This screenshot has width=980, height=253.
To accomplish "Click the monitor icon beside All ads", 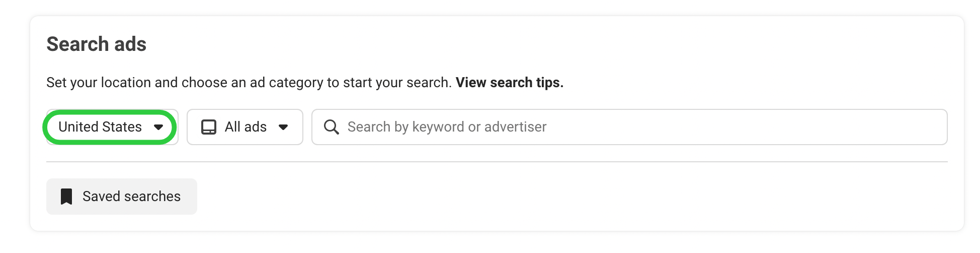I will [x=209, y=127].
